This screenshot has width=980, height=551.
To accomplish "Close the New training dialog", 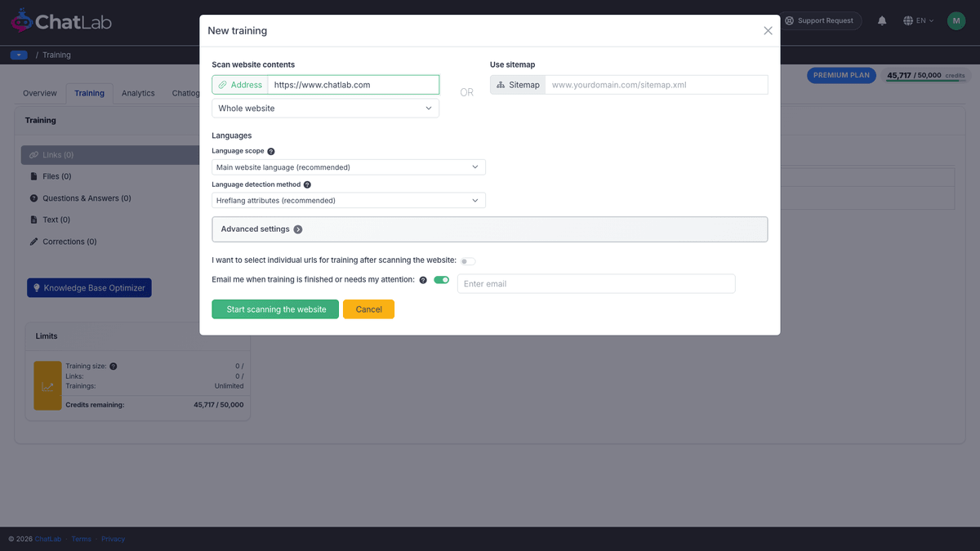I will pos(768,31).
